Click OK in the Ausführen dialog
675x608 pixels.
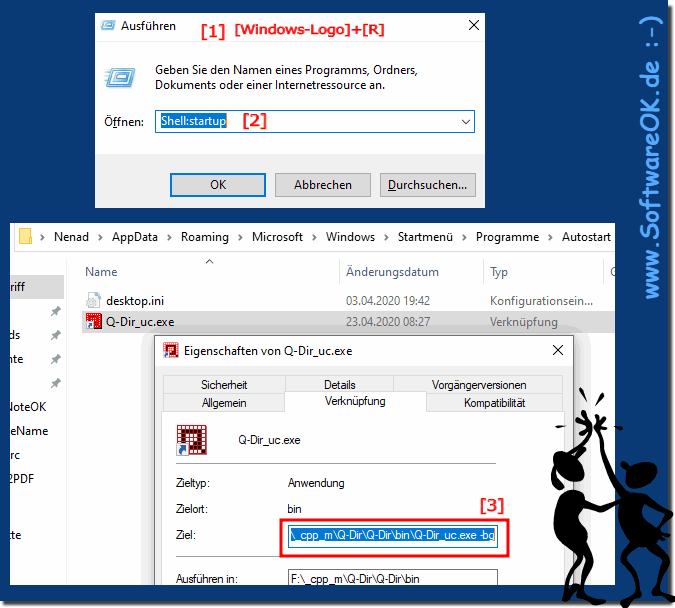click(x=218, y=185)
